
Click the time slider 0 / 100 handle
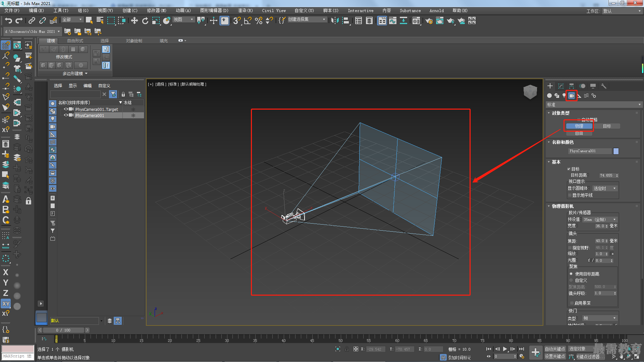(x=63, y=330)
